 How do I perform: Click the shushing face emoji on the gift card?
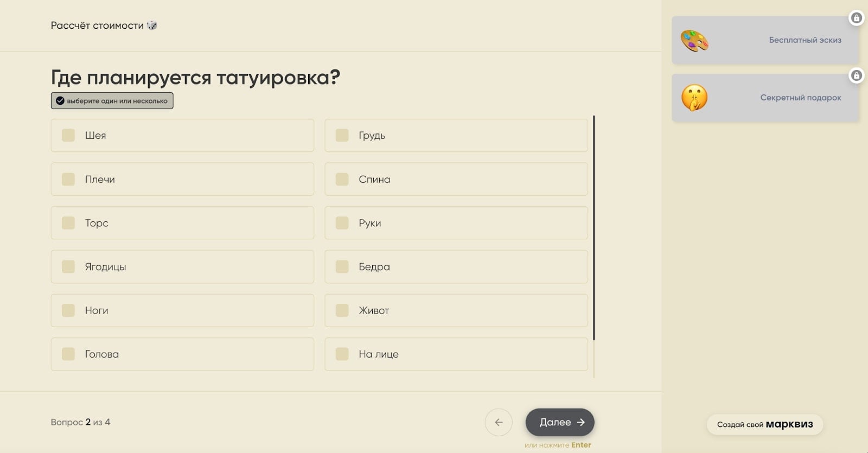695,98
